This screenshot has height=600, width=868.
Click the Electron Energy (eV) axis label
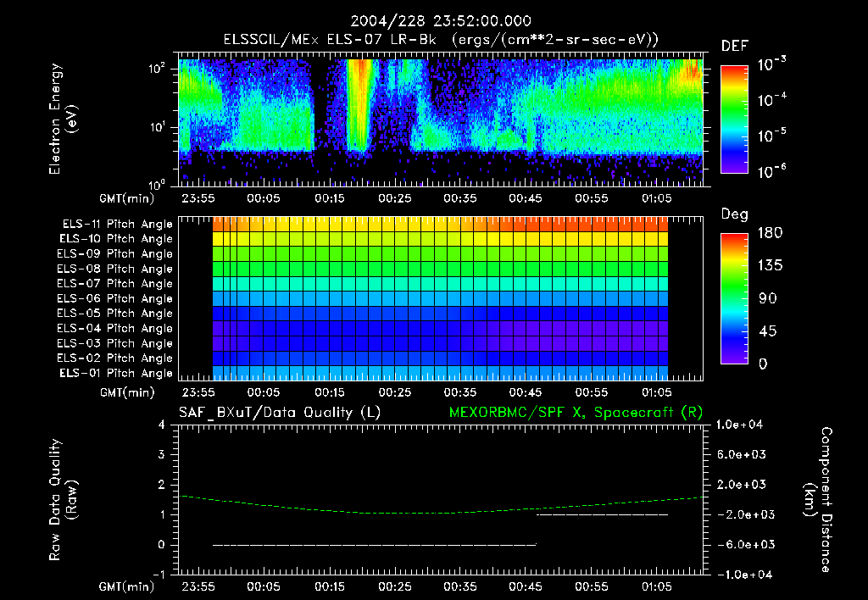63,119
